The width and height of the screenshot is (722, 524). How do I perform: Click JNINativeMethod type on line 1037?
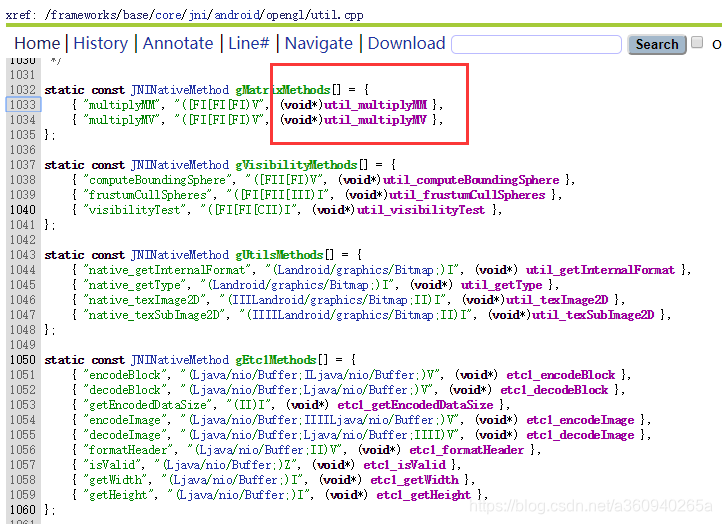tap(180, 164)
